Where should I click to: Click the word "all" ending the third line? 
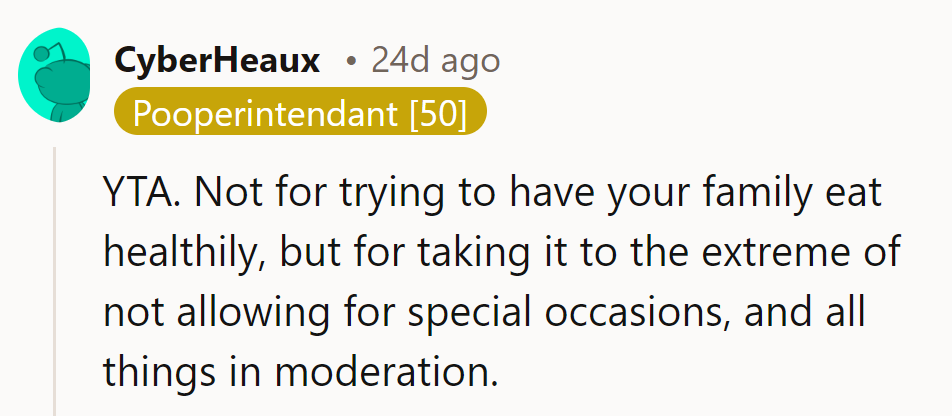(847, 311)
